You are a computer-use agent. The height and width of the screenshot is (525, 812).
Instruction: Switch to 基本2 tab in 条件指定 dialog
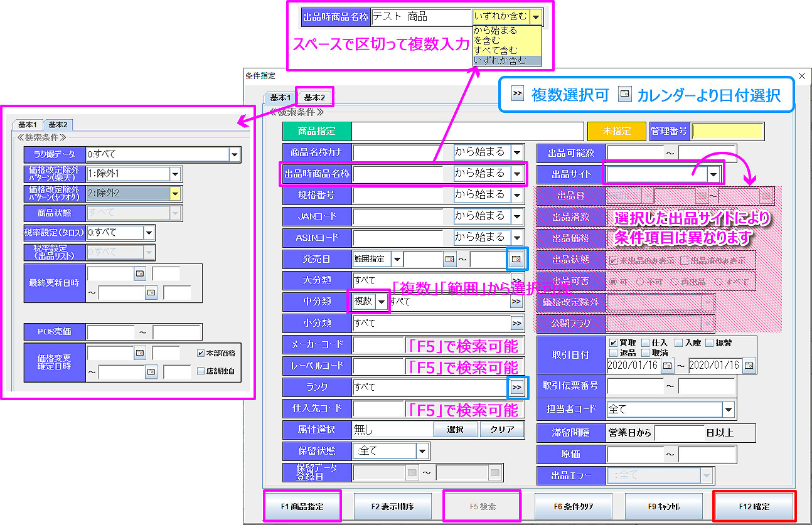click(314, 97)
